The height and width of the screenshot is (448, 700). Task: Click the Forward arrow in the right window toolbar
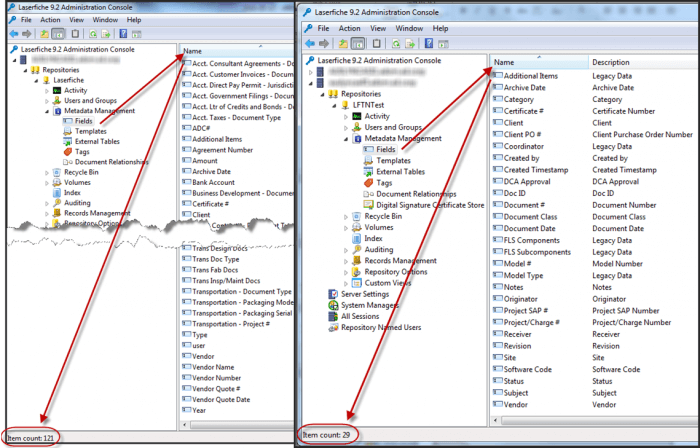tap(324, 43)
